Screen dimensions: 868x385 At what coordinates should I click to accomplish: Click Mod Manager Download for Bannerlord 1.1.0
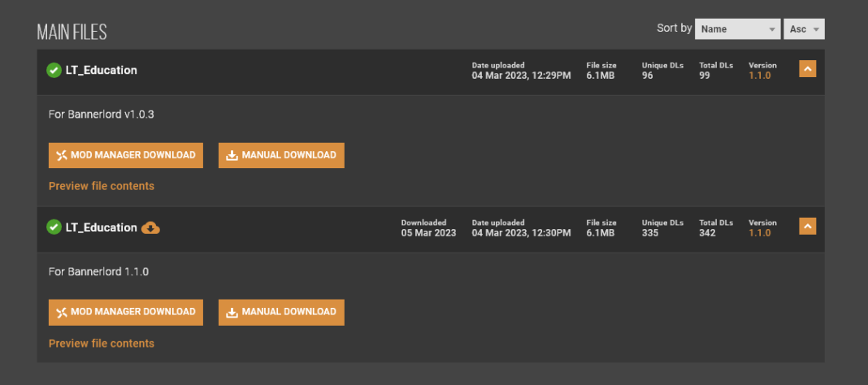tap(126, 313)
